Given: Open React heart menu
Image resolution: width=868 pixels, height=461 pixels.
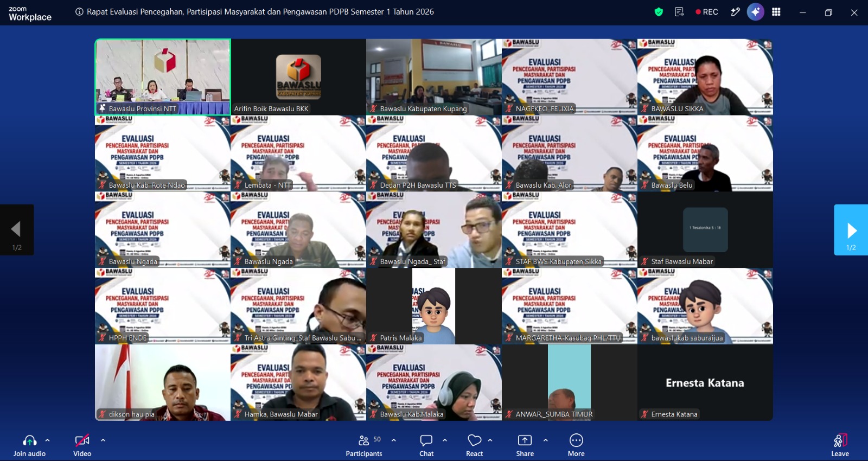Looking at the screenshot, I should point(475,445).
